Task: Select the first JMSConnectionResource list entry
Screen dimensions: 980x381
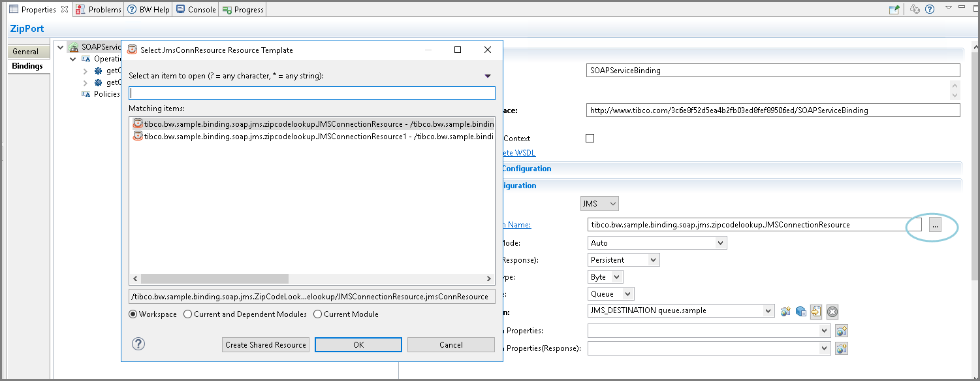Action: 312,124
